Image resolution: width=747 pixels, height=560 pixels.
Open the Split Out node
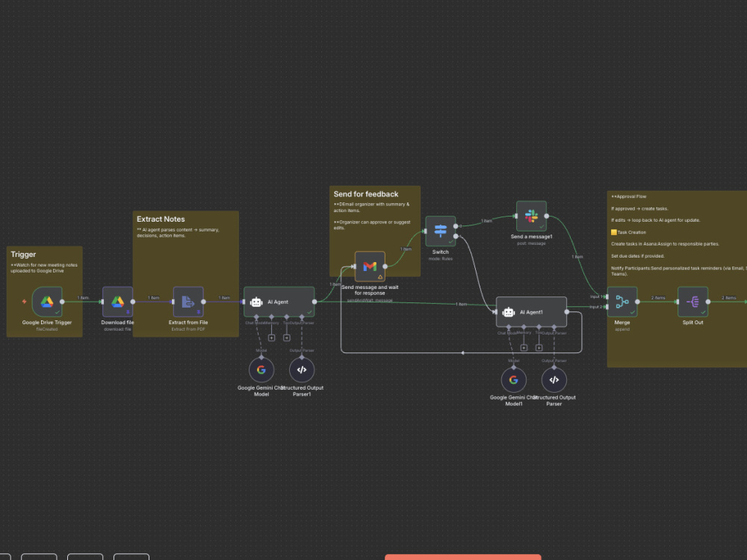[692, 302]
